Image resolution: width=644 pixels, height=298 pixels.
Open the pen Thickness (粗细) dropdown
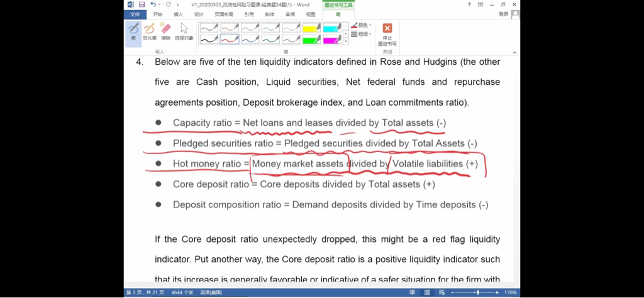tap(362, 34)
